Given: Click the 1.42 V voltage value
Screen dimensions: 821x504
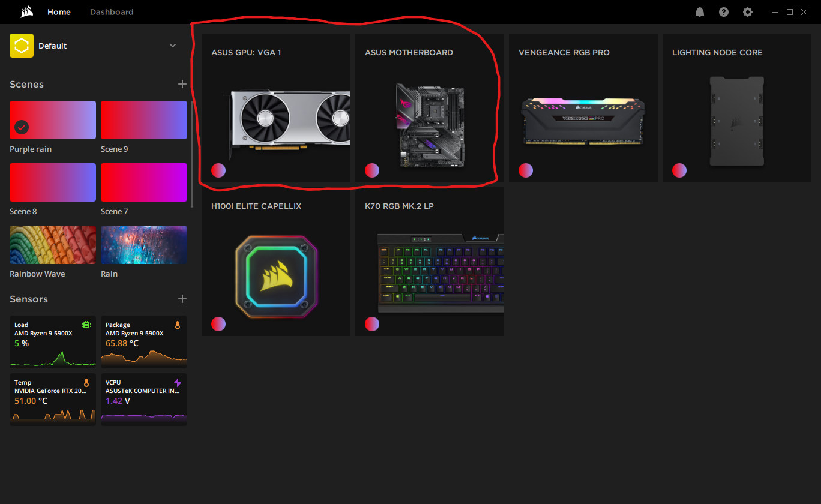Looking at the screenshot, I should (x=118, y=401).
